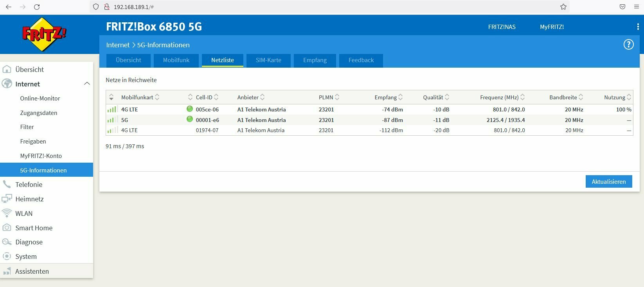Sort table by the Bandbreite column
This screenshot has height=287, width=644.
(566, 97)
